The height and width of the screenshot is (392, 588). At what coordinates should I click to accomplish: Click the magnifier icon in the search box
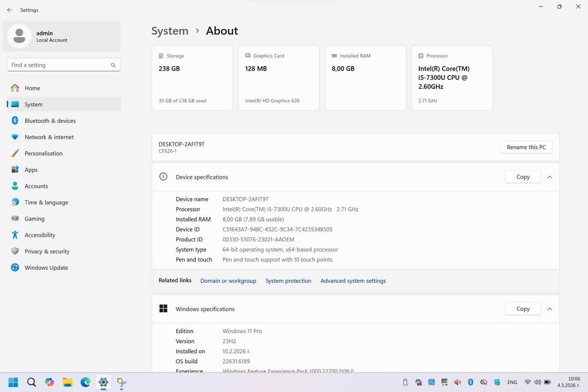(113, 65)
